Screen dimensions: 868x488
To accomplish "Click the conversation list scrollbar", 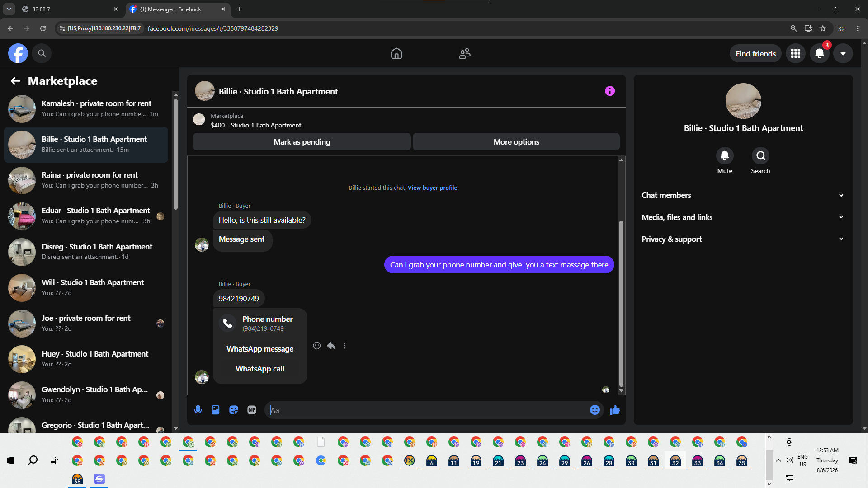I will tap(175, 154).
